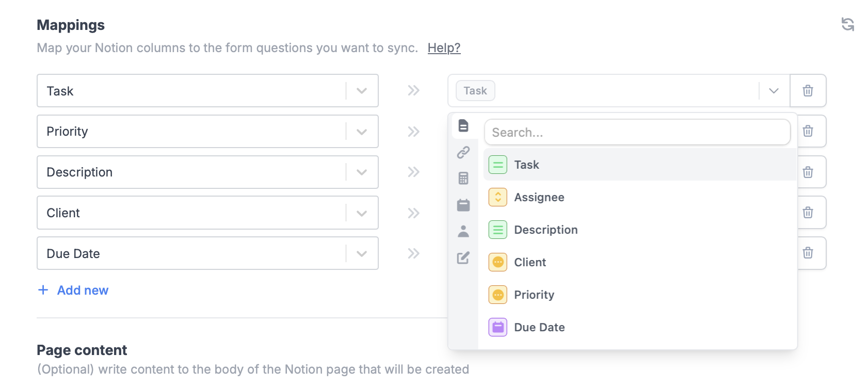
Task: Pick Due Date in the question list
Action: pos(539,327)
